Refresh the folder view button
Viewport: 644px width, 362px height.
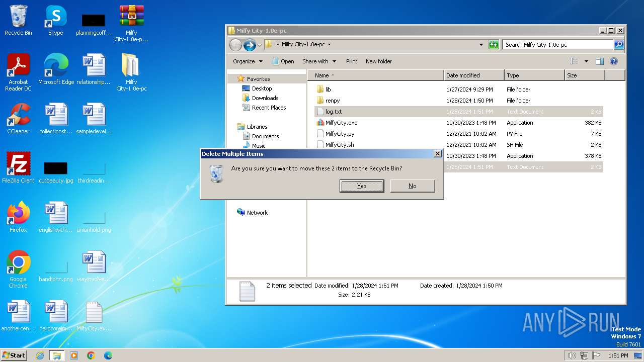click(494, 45)
